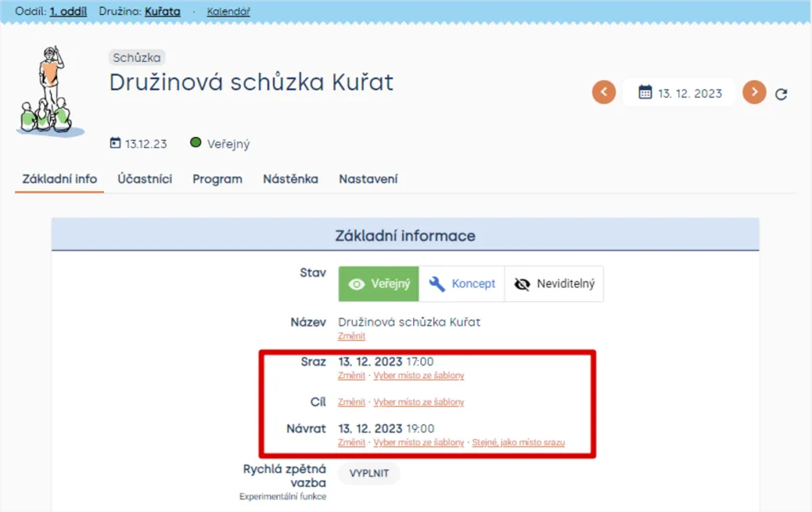The width and height of the screenshot is (812, 512).
Task: Open the Program tab
Action: click(x=217, y=179)
